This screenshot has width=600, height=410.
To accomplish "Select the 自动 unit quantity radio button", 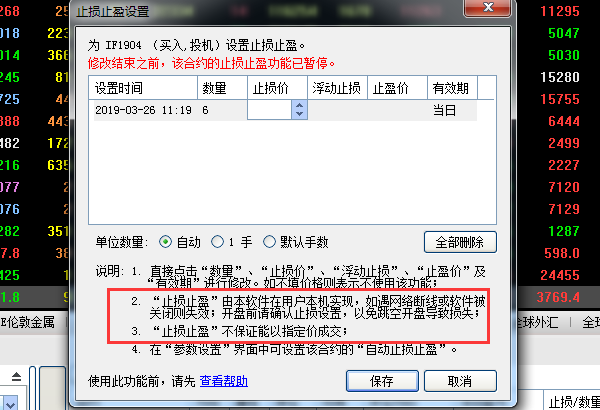I will pyautogui.click(x=165, y=242).
